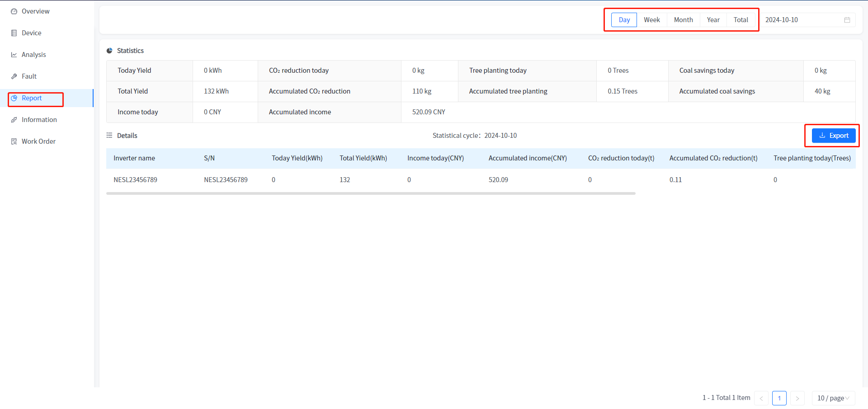Click the Fault wrench icon

[14, 76]
